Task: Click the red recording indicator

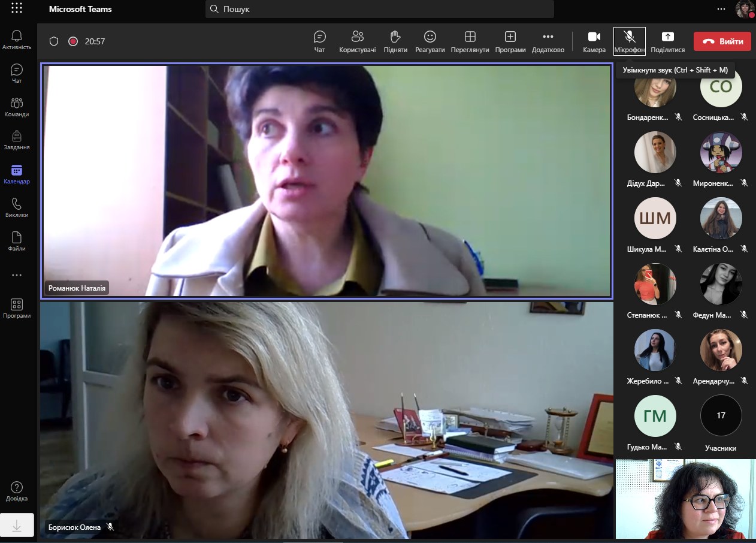Action: (x=73, y=41)
